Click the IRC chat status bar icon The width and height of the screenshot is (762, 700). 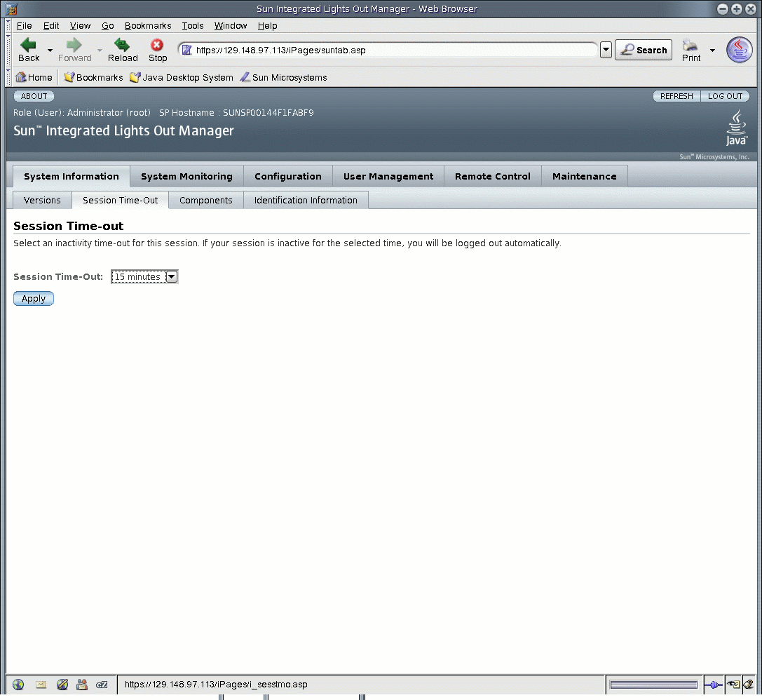(102, 685)
